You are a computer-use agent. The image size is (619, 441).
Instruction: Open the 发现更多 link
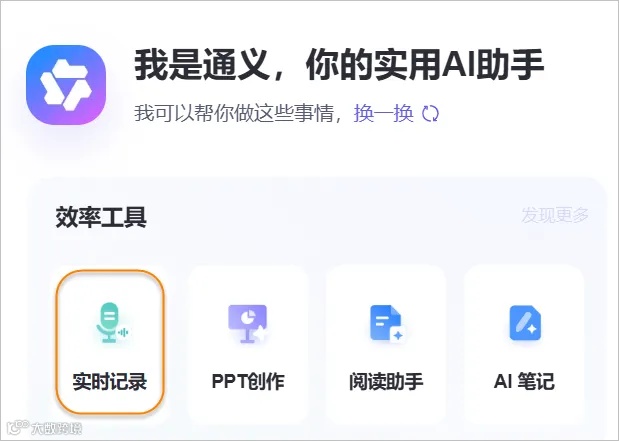pyautogui.click(x=555, y=215)
